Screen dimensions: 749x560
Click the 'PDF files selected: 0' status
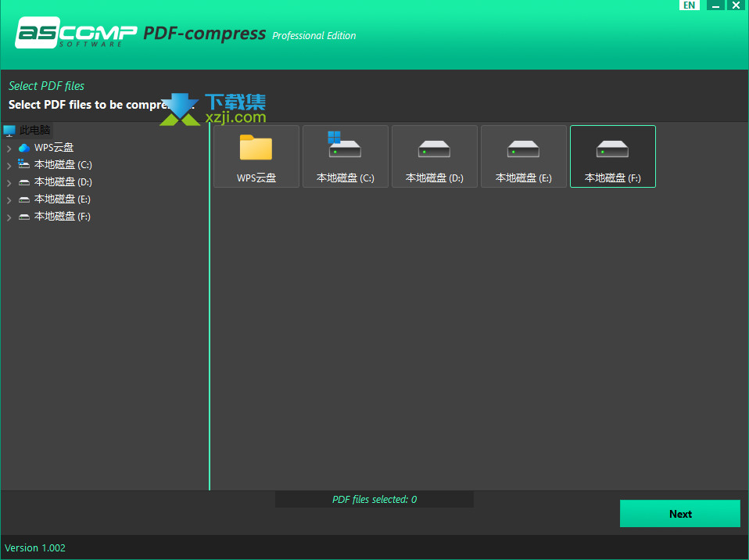click(374, 499)
